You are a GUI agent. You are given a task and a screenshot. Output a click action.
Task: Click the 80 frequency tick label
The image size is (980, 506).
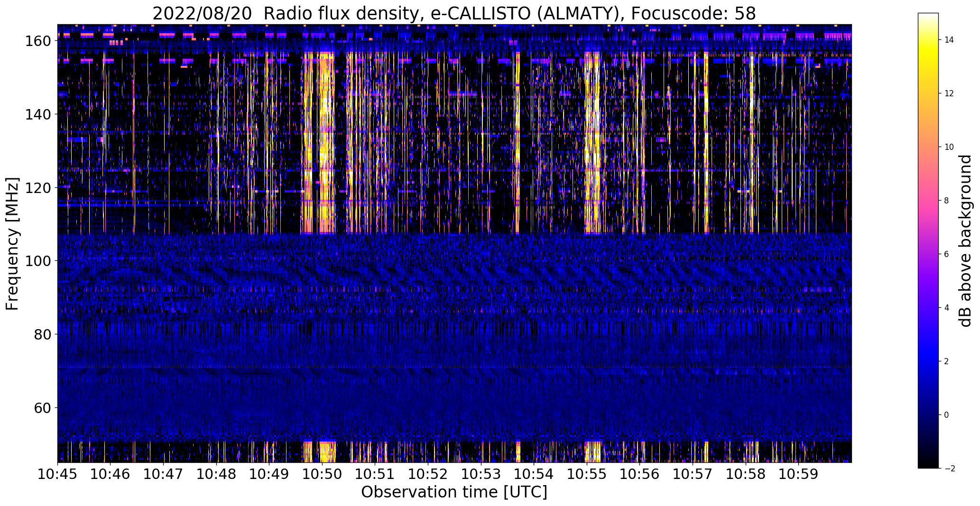42,334
